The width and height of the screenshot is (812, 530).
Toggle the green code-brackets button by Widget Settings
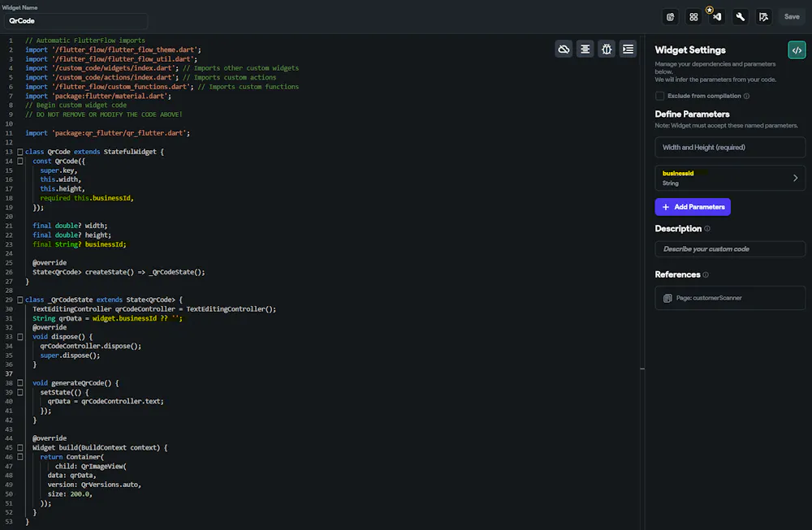pyautogui.click(x=797, y=50)
